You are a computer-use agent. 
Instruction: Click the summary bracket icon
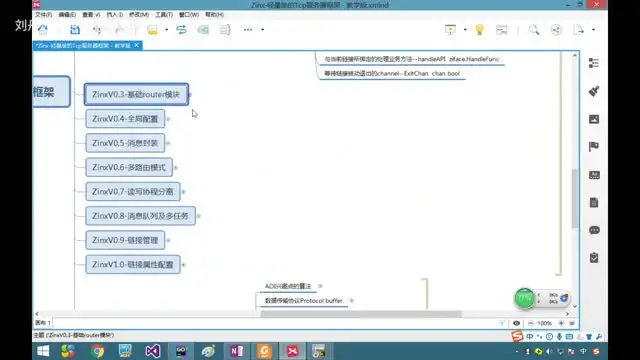click(225, 30)
